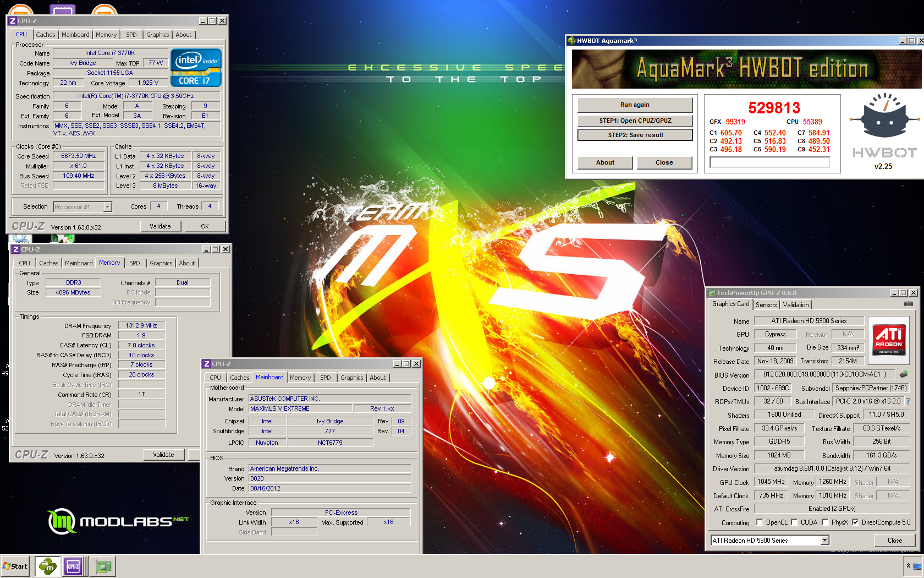924x578 pixels.
Task: Click the Intel Core i7 logo
Action: click(196, 68)
